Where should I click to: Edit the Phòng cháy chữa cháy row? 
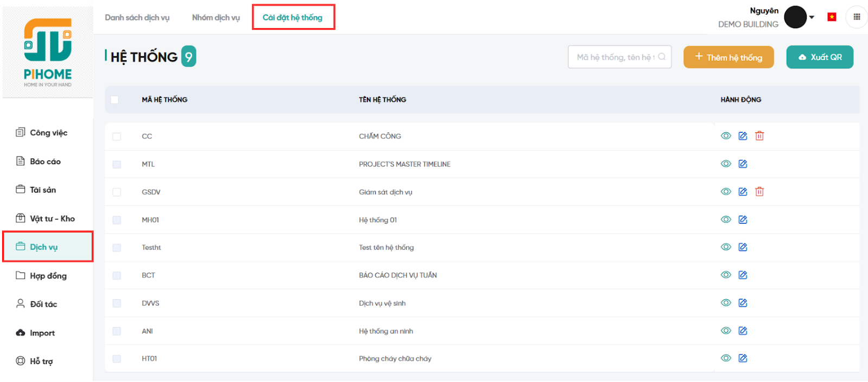click(743, 358)
